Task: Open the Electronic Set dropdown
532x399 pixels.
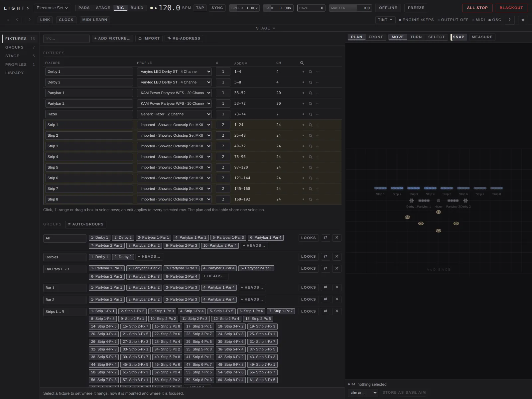Action: [x=53, y=8]
